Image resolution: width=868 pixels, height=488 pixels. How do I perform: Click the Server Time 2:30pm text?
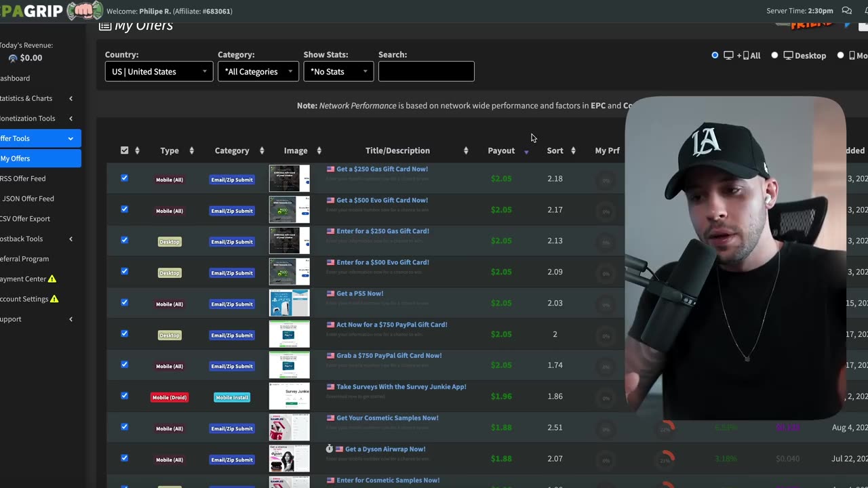[800, 11]
